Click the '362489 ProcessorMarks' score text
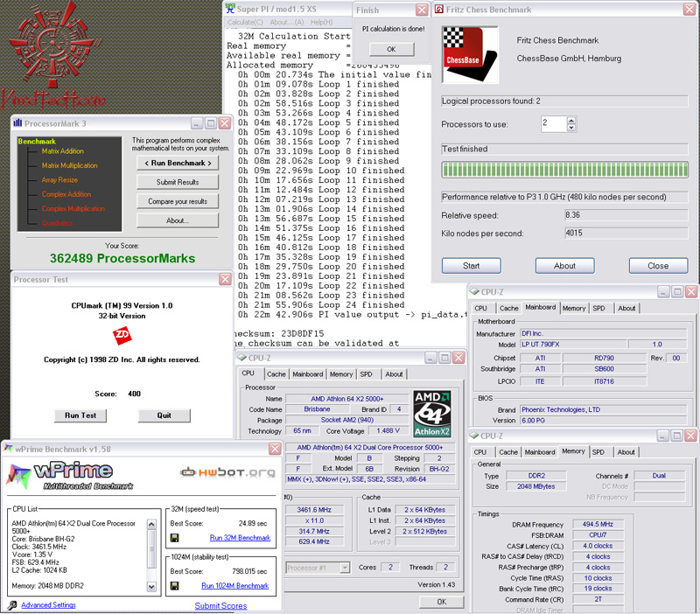 point(122,258)
